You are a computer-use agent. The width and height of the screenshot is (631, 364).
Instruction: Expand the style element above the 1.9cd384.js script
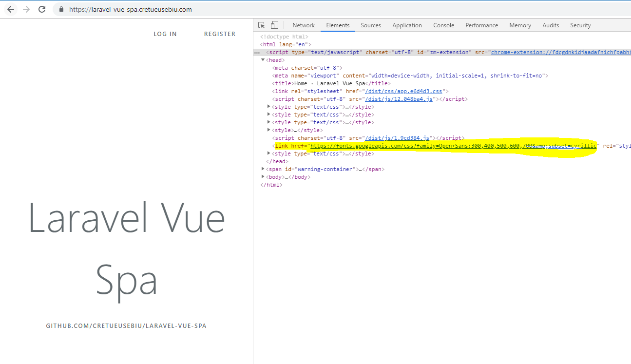tap(268, 130)
